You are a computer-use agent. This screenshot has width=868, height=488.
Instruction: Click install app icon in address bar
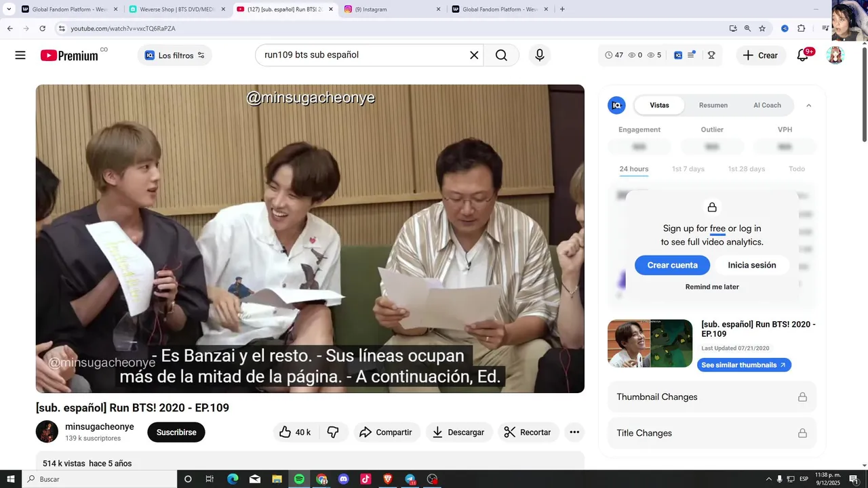pos(733,28)
